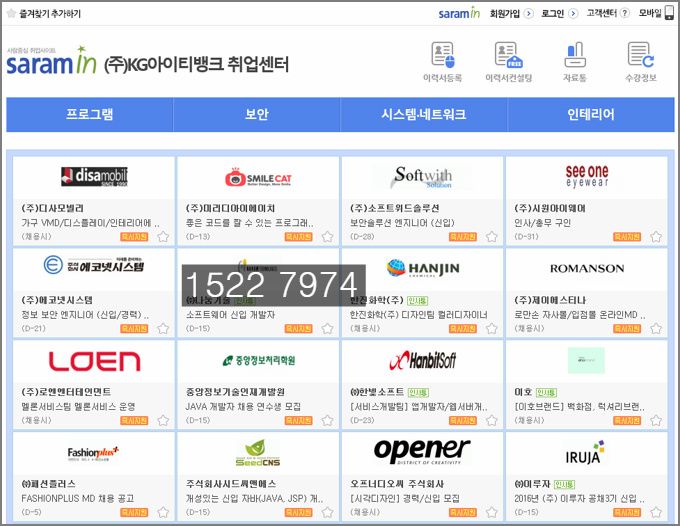The image size is (680, 526).
Task: Click the SeedCNS logo
Action: click(x=258, y=453)
